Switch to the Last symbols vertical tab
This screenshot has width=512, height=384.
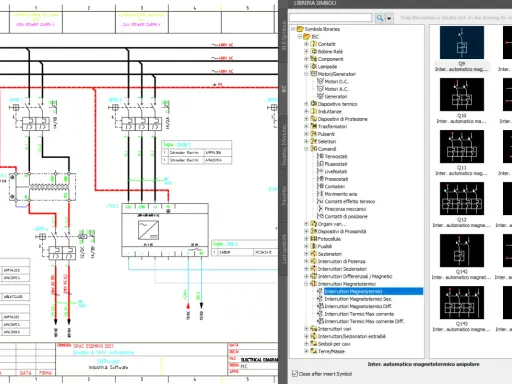284,248
